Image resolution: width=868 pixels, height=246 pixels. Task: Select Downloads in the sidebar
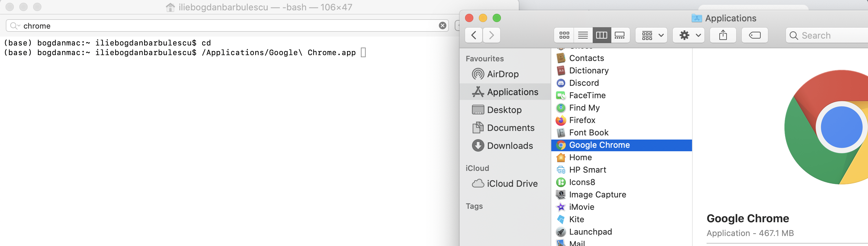(x=510, y=146)
